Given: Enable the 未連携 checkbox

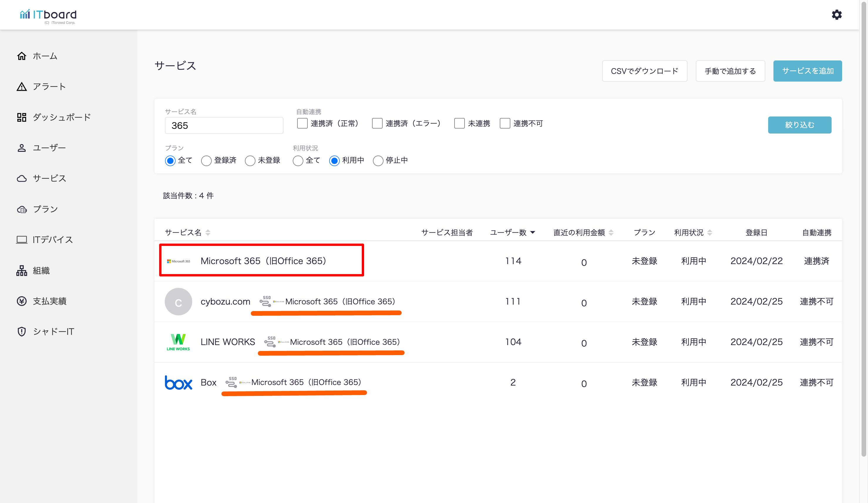Looking at the screenshot, I should pos(459,123).
